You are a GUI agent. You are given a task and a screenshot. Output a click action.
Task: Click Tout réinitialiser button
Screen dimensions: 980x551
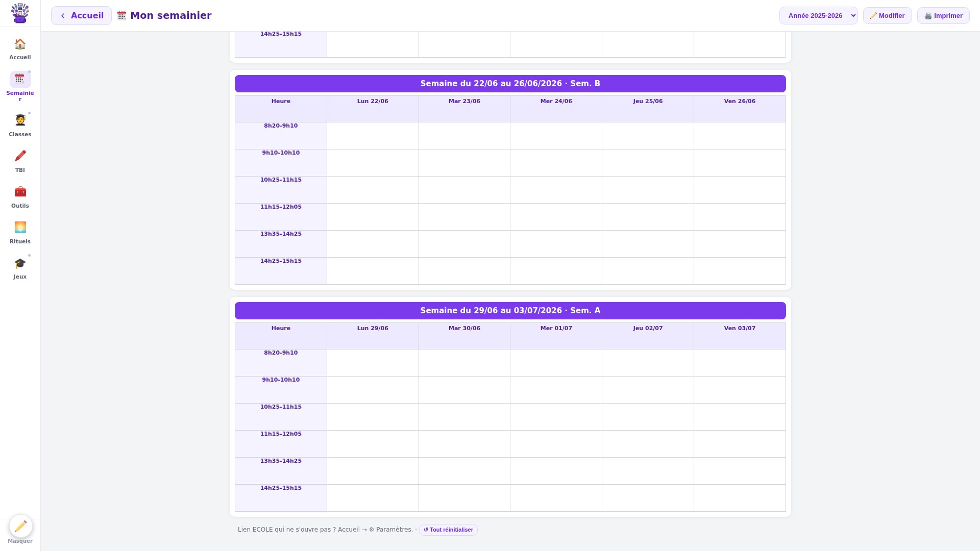pos(448,530)
